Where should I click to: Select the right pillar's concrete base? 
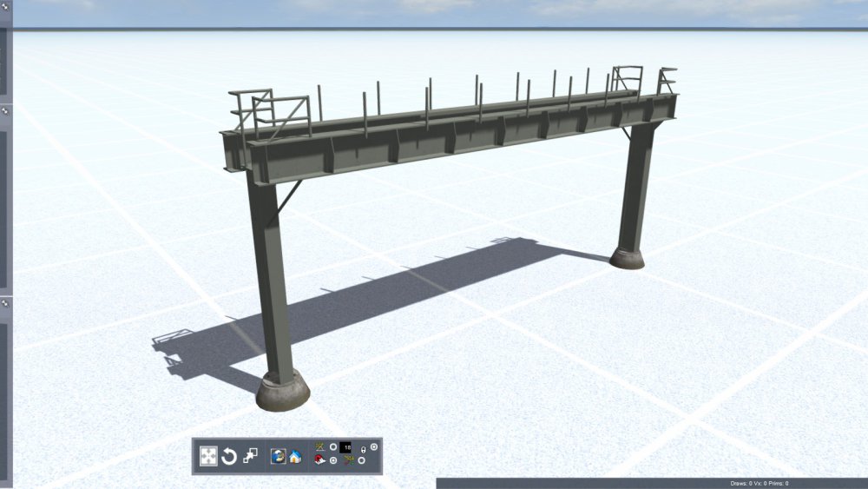627,258
